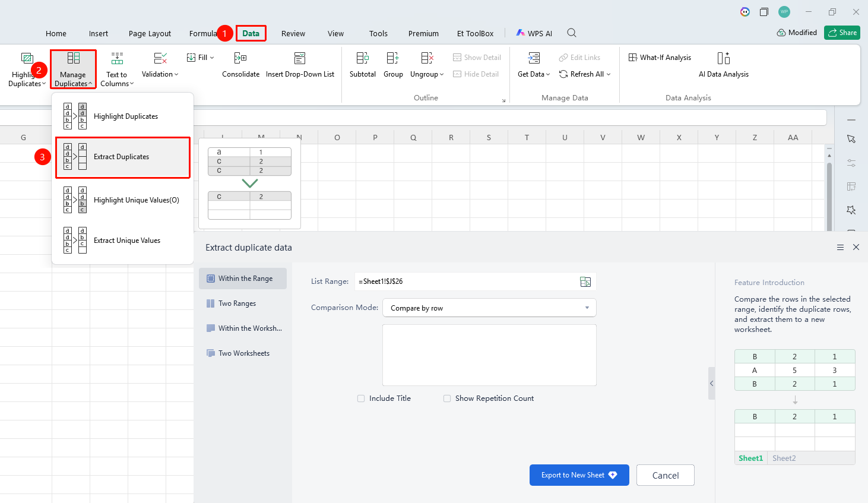868x503 pixels.
Task: Open the search magnifier in the ribbon bar
Action: coord(572,33)
